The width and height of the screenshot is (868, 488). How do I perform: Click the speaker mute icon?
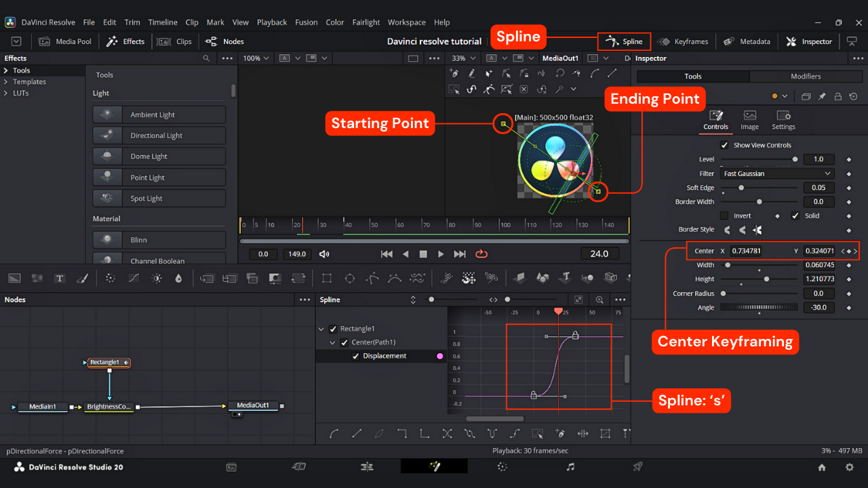(x=324, y=254)
